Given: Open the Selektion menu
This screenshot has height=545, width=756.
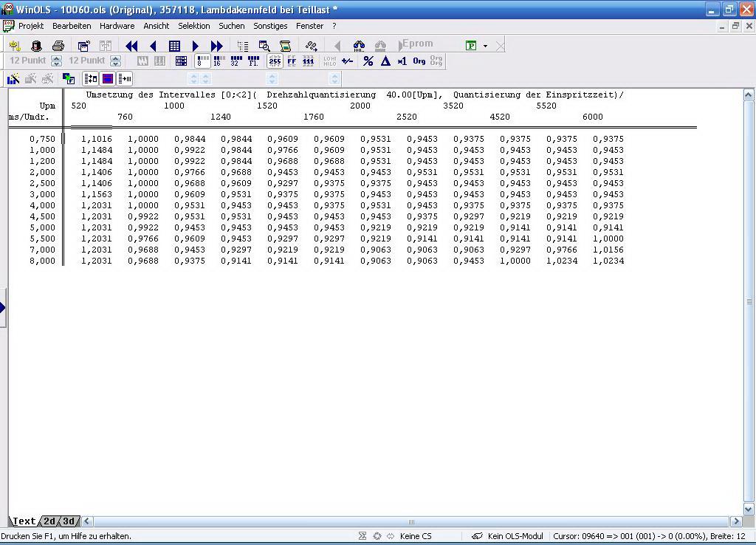Looking at the screenshot, I should tap(194, 26).
